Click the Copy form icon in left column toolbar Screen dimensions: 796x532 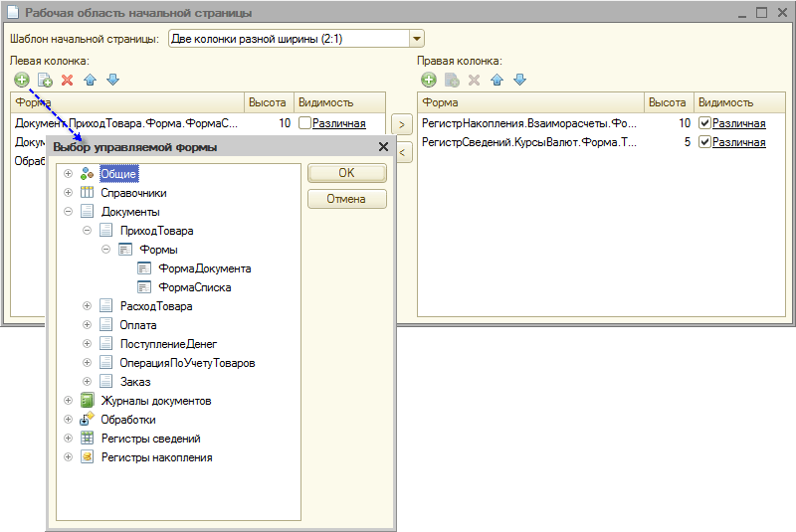point(45,80)
